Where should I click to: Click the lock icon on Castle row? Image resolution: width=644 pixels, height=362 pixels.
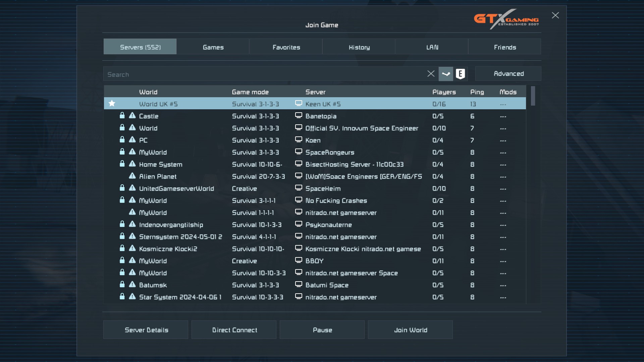pyautogui.click(x=122, y=116)
